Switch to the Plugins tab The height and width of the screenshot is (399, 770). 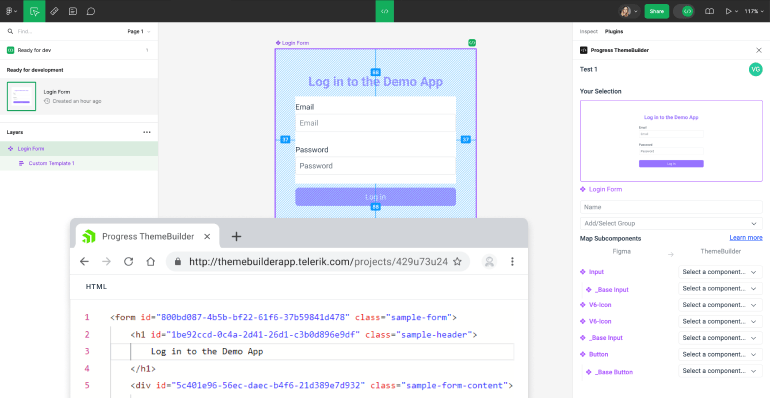(x=614, y=31)
